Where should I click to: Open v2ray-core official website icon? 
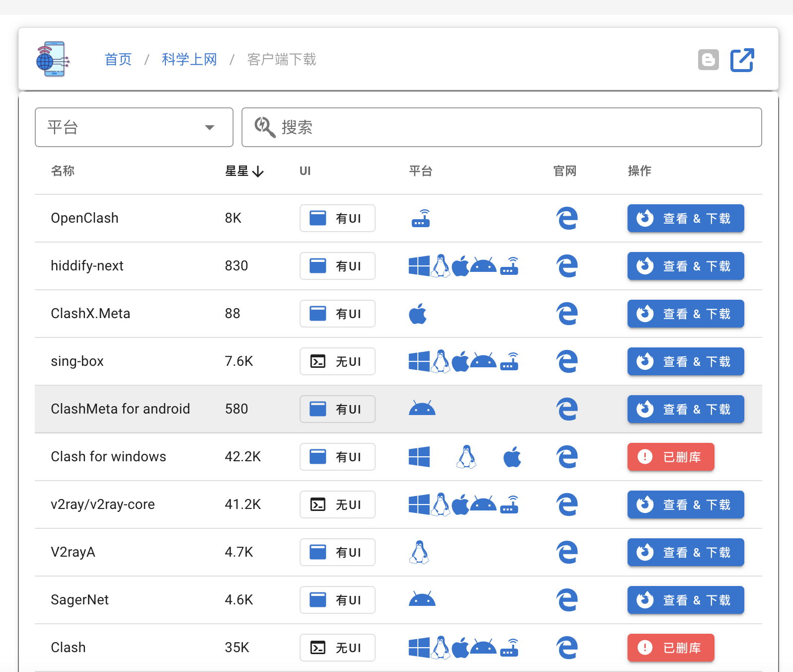click(x=567, y=504)
